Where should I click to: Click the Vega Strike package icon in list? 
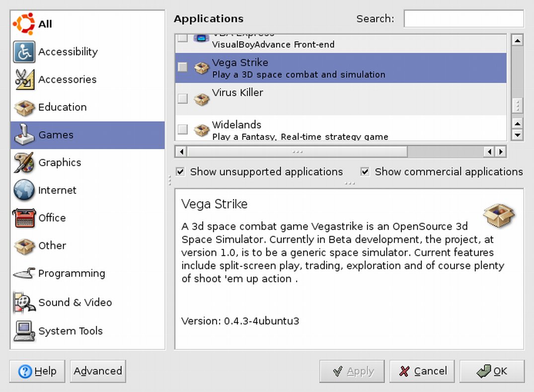201,67
